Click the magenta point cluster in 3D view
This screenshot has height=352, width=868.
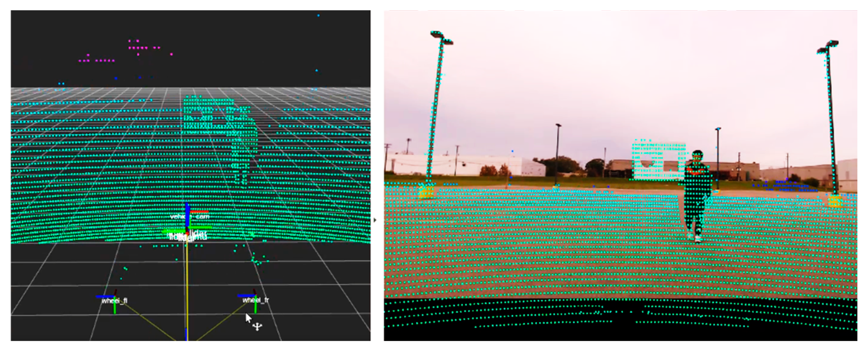click(138, 48)
